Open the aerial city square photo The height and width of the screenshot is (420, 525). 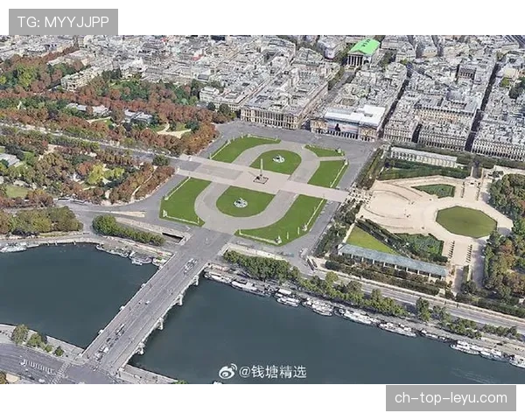point(262,209)
